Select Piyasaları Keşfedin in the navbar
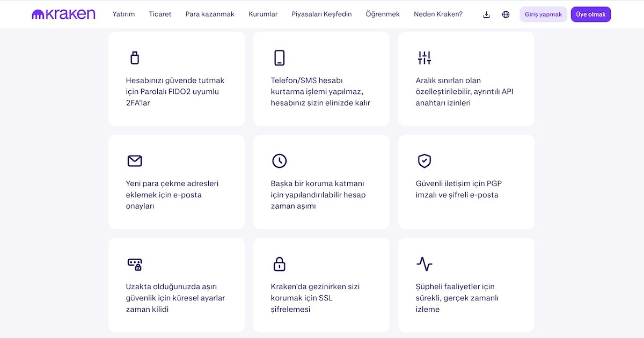644x338 pixels. [320, 14]
